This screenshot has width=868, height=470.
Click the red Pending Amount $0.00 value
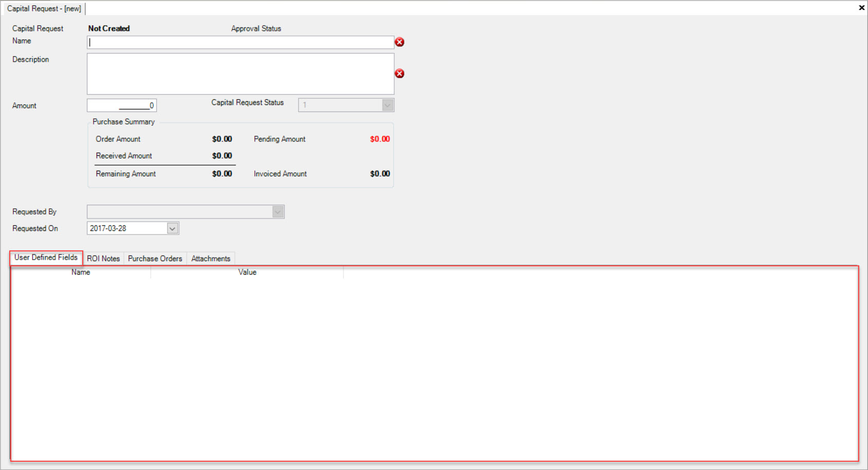click(x=380, y=139)
